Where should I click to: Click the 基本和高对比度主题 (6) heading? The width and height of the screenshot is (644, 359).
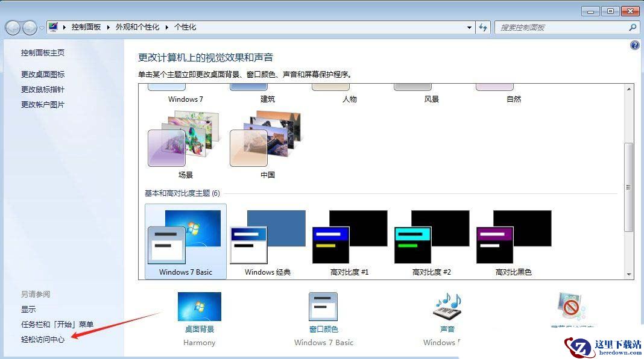(182, 193)
